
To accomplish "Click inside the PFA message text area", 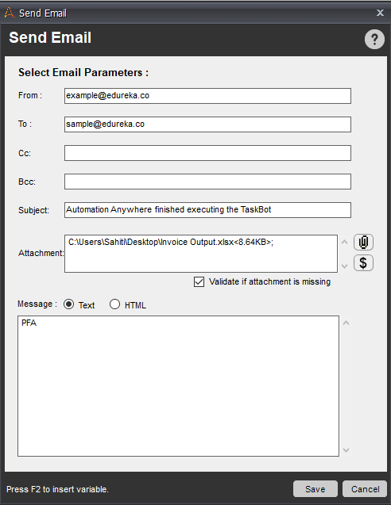I will [x=178, y=386].
